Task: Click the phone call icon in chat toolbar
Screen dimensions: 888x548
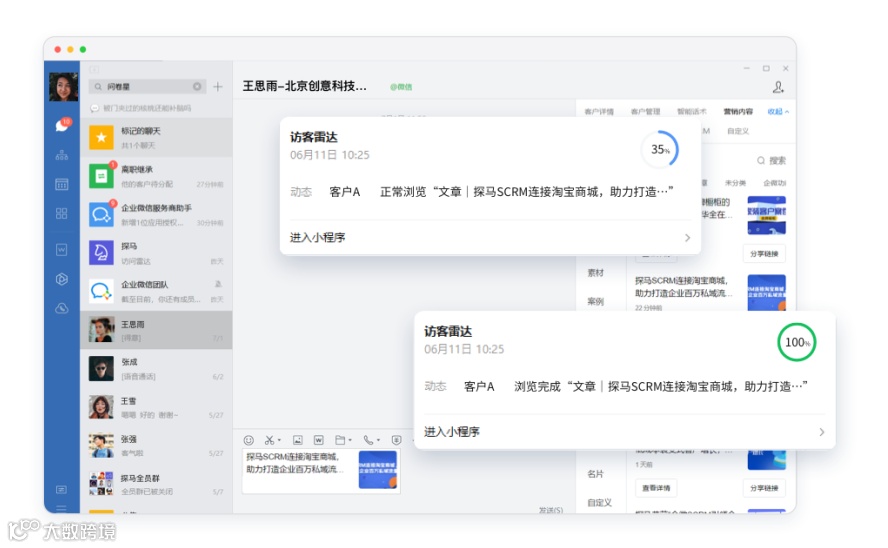Action: 368,440
